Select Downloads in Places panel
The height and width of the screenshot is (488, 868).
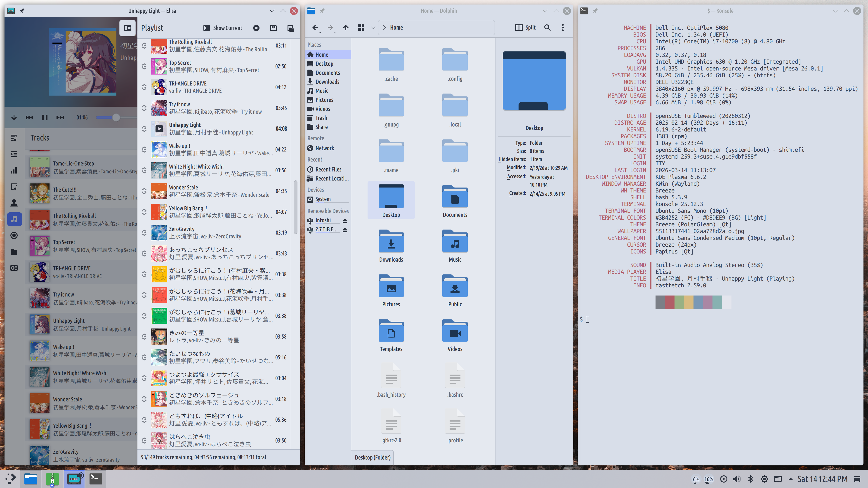point(327,82)
